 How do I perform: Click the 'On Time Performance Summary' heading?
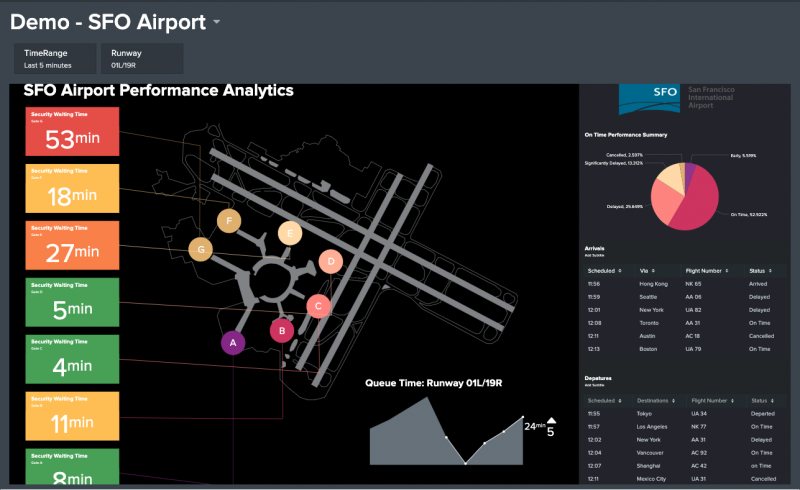pyautogui.click(x=626, y=135)
